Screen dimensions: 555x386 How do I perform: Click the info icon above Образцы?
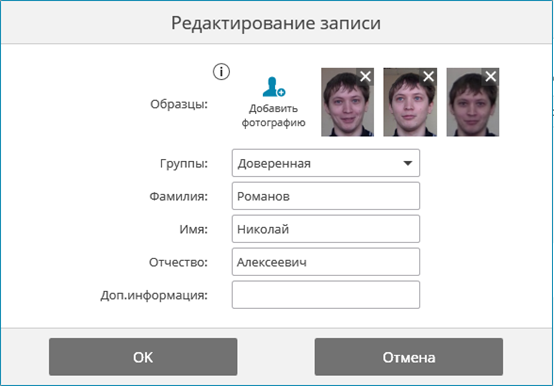click(221, 72)
